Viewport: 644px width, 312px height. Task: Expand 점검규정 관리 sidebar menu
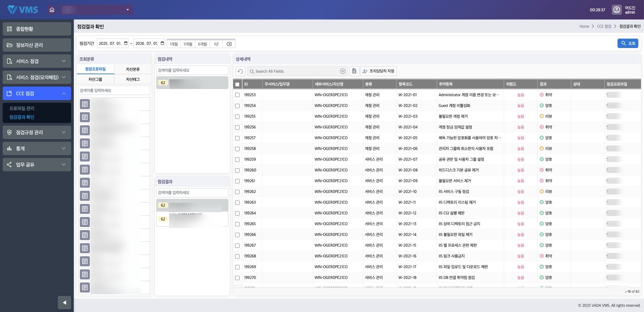click(x=37, y=132)
